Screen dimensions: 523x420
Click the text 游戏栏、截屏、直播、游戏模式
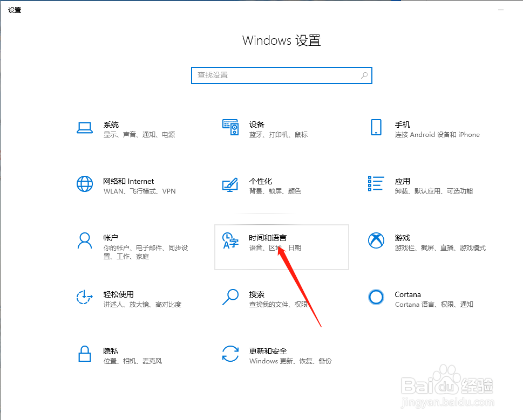[x=440, y=248]
